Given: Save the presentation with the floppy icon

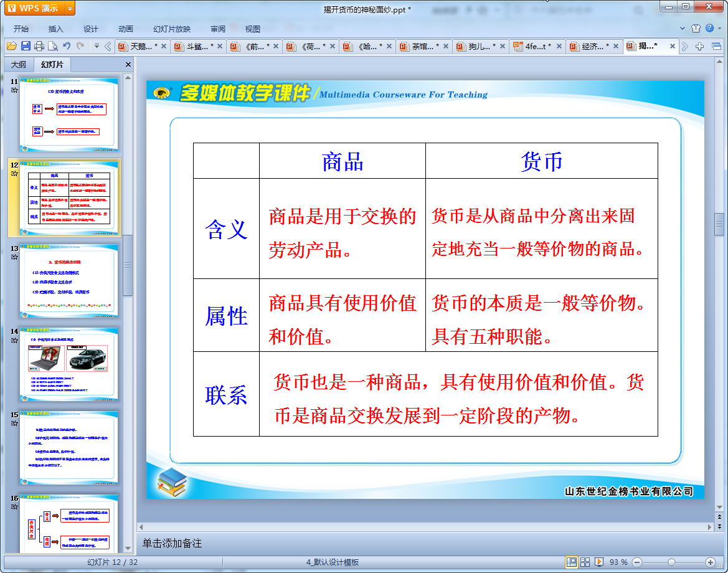Looking at the screenshot, I should coord(26,46).
